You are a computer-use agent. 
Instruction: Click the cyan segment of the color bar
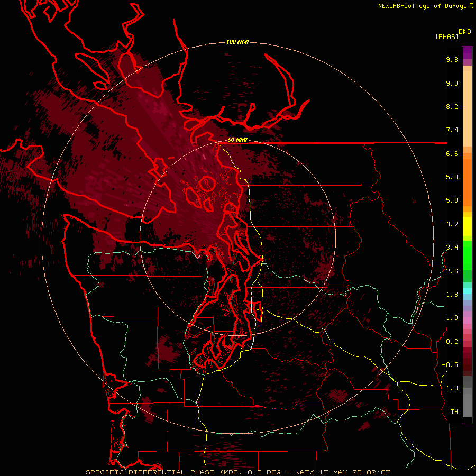click(467, 291)
